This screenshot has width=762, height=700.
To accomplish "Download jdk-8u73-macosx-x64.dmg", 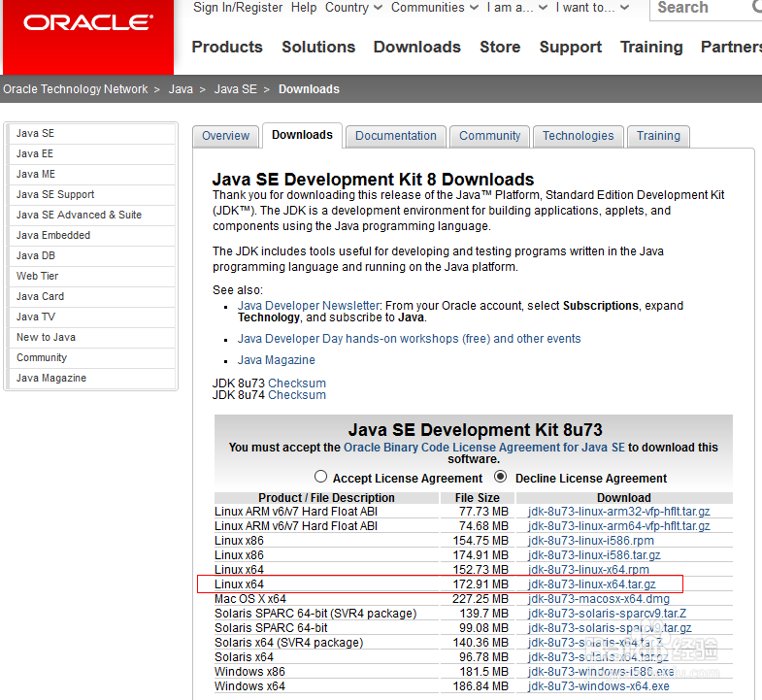I will pyautogui.click(x=598, y=599).
